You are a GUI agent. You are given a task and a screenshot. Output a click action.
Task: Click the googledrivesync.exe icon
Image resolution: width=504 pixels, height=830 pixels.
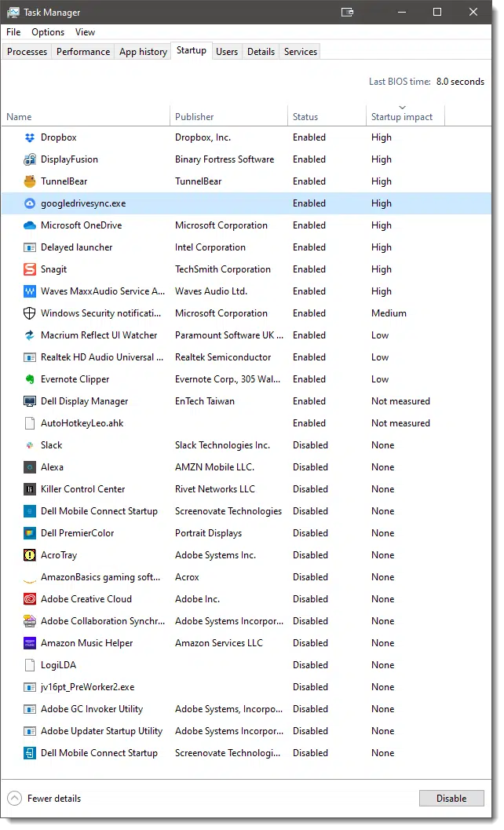point(30,203)
